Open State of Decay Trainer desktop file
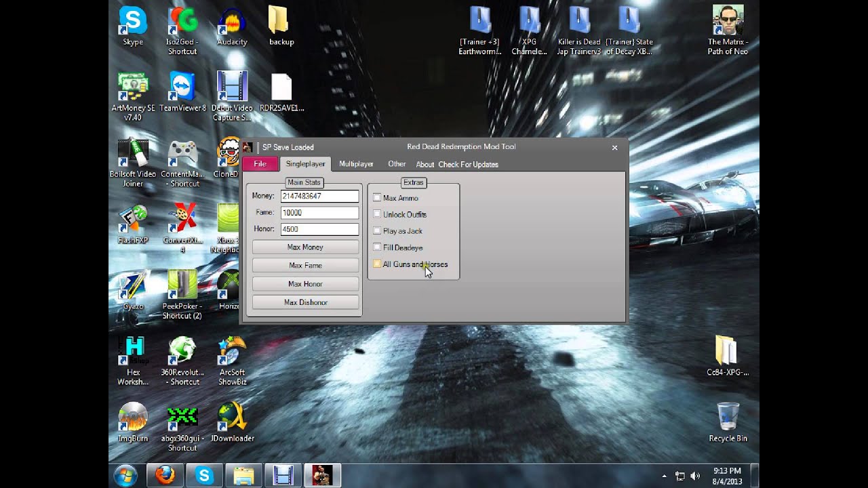The image size is (868, 488). 629,31
